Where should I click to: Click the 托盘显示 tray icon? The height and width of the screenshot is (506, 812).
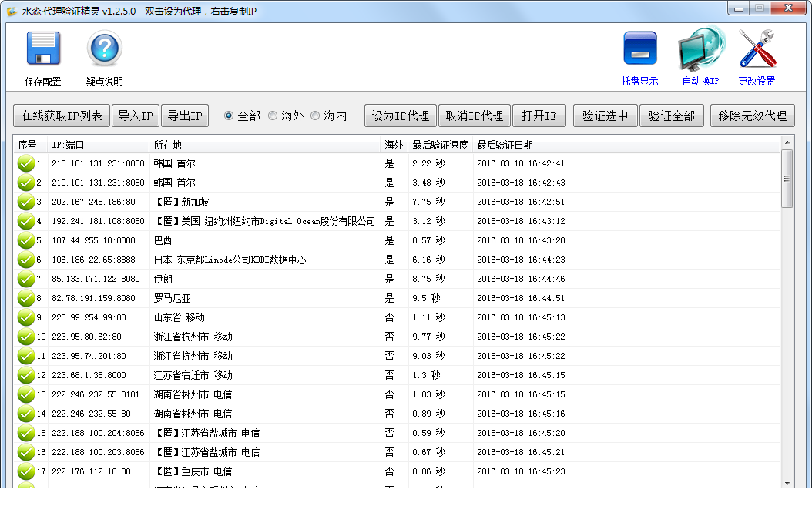[x=640, y=49]
